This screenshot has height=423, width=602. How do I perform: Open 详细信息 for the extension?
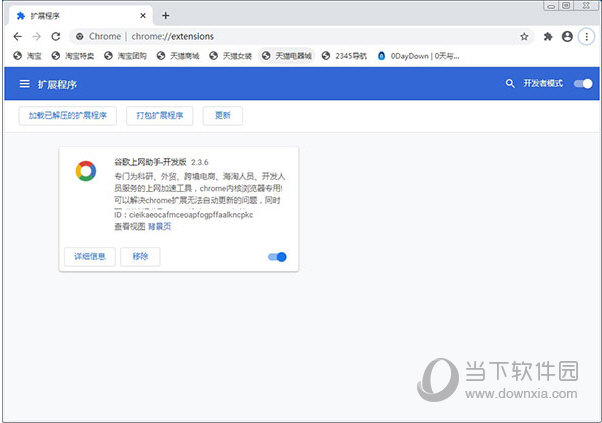tap(89, 256)
